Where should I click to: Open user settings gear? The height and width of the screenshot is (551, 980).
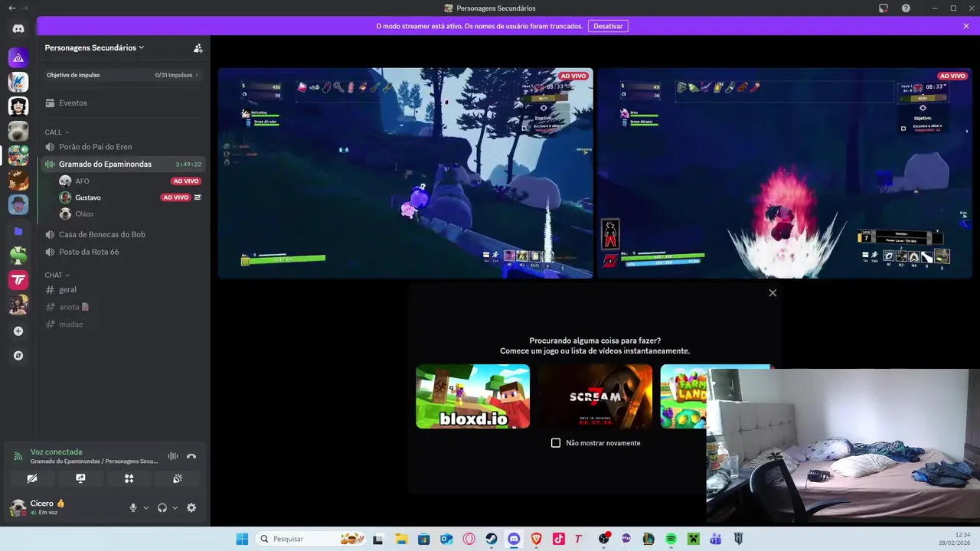pyautogui.click(x=191, y=507)
